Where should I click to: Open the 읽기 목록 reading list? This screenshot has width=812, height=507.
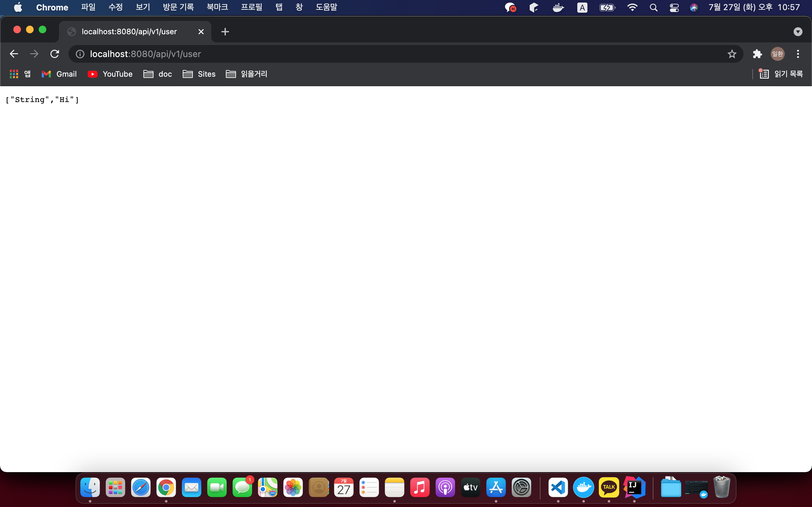point(781,74)
